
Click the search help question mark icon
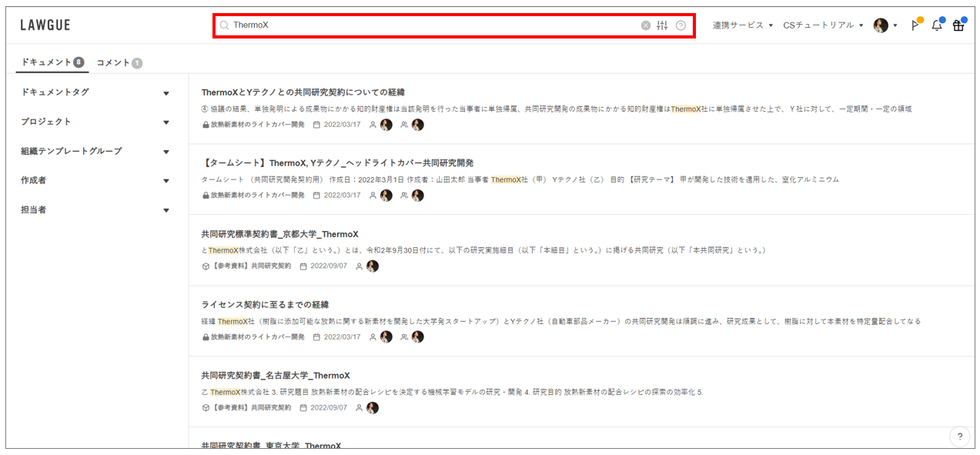[681, 25]
